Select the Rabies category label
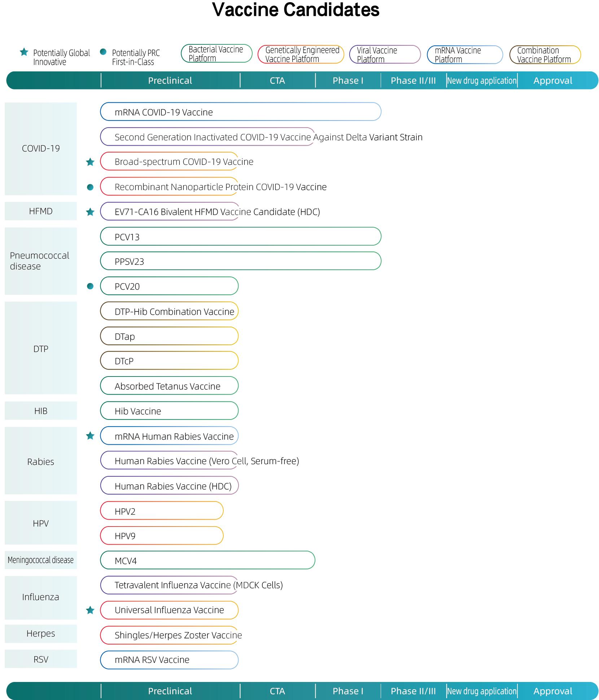599x700 pixels. 41,461
